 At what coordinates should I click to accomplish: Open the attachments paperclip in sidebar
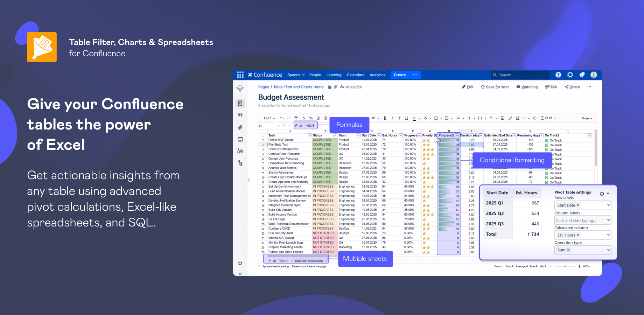click(x=240, y=127)
